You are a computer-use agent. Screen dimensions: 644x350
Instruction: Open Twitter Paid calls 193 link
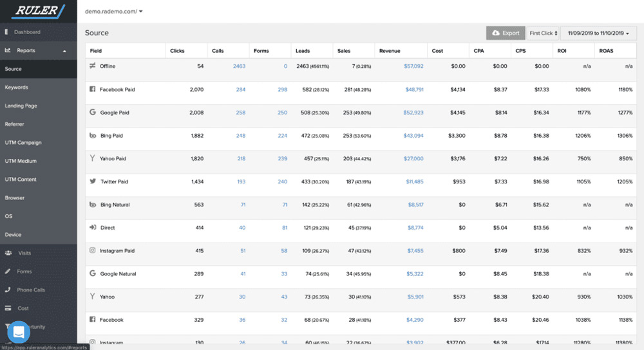coord(241,181)
